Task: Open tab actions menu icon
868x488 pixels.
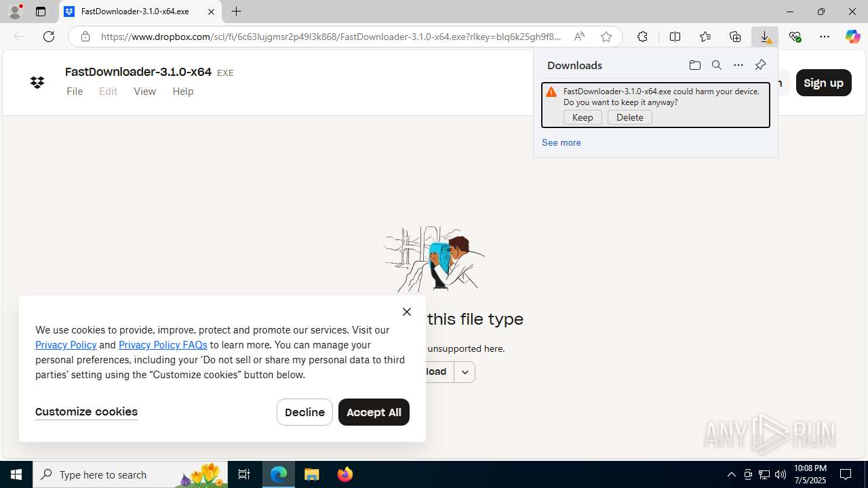Action: (x=41, y=12)
